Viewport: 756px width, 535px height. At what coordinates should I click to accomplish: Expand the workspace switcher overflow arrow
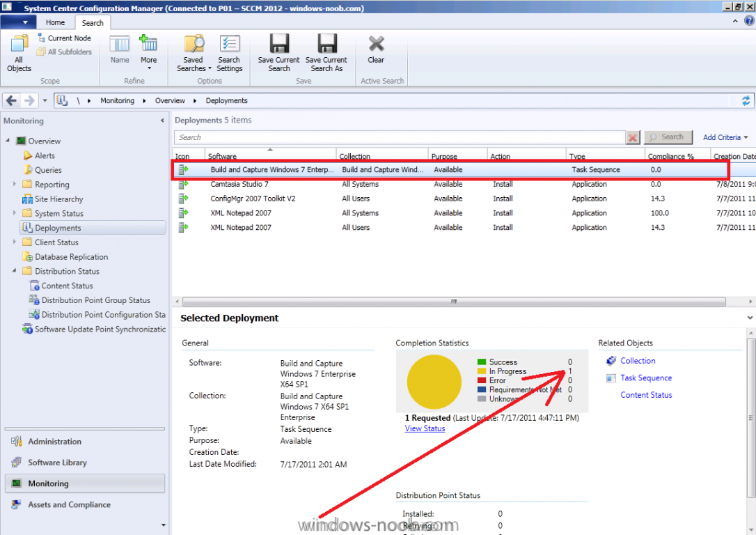coord(164,525)
